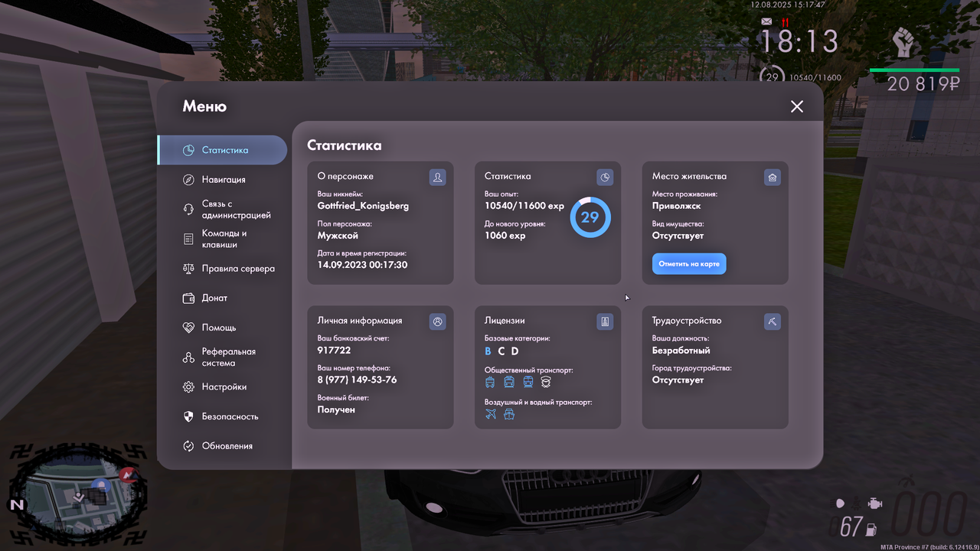
Task: Click the compass icon beside Навигация
Action: pos(188,180)
